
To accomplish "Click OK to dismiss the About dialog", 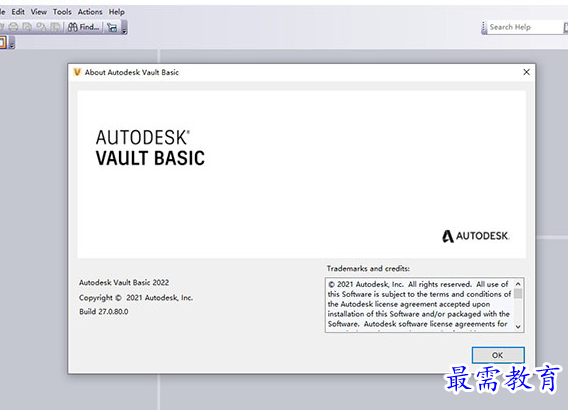I will click(x=498, y=355).
